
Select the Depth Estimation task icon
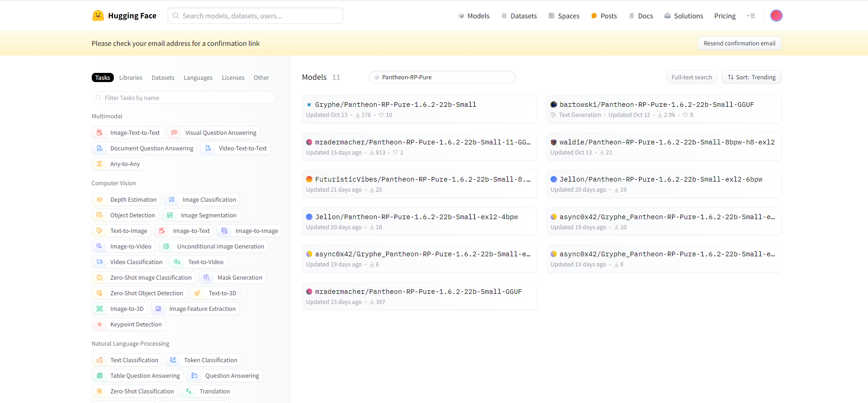tap(100, 200)
